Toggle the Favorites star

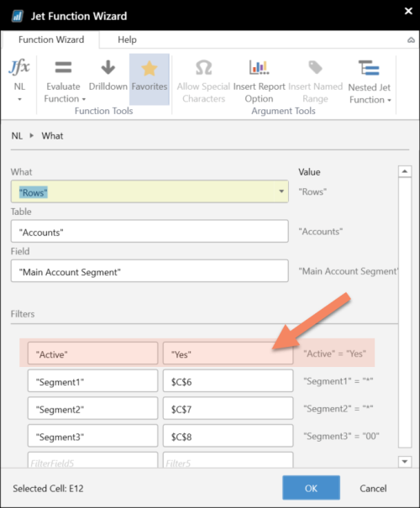[149, 68]
